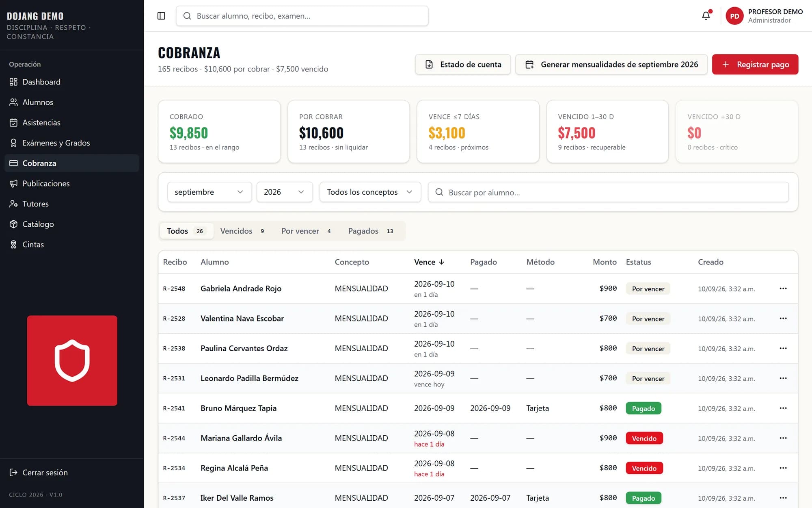The image size is (812, 508).
Task: Click Registrar pago button
Action: coord(755,64)
